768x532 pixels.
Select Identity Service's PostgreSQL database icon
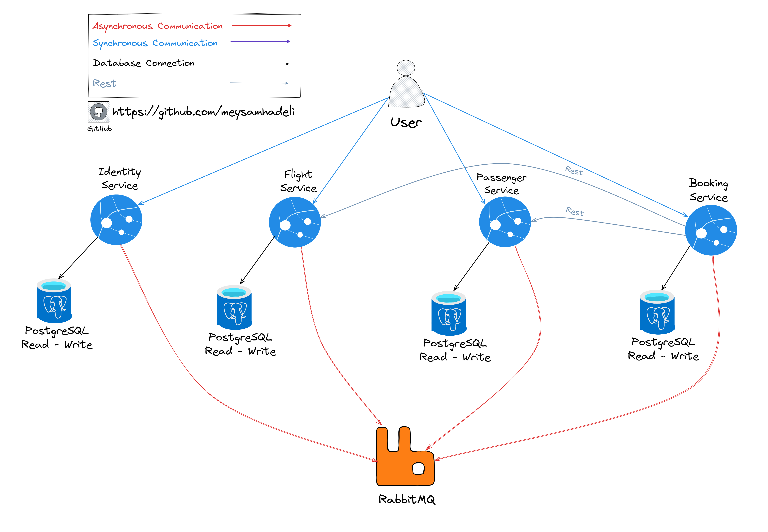(x=54, y=301)
